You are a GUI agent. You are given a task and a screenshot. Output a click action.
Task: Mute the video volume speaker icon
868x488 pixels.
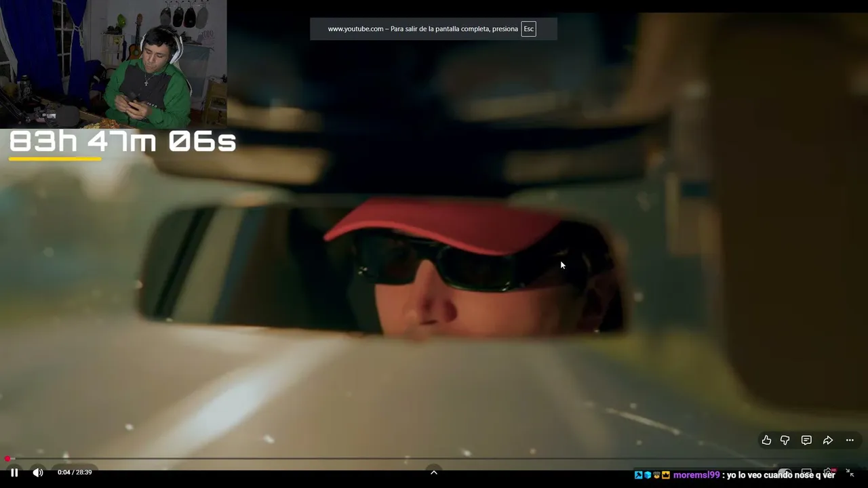click(x=38, y=472)
